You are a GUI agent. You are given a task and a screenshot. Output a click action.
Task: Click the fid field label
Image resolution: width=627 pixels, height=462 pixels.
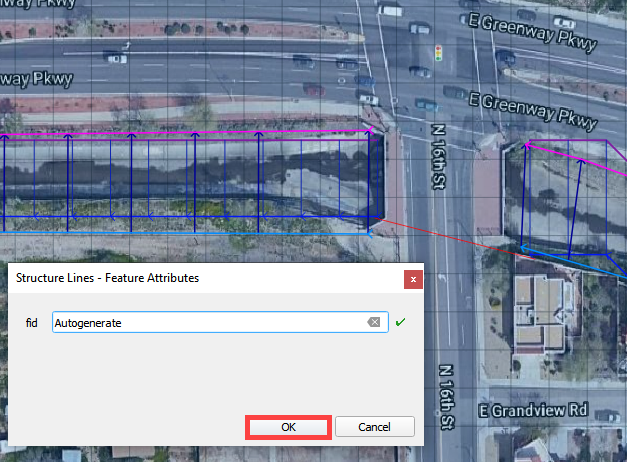click(31, 322)
